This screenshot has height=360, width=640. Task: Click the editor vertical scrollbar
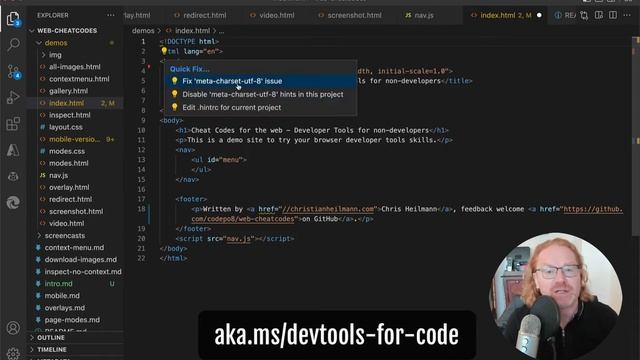point(636,135)
